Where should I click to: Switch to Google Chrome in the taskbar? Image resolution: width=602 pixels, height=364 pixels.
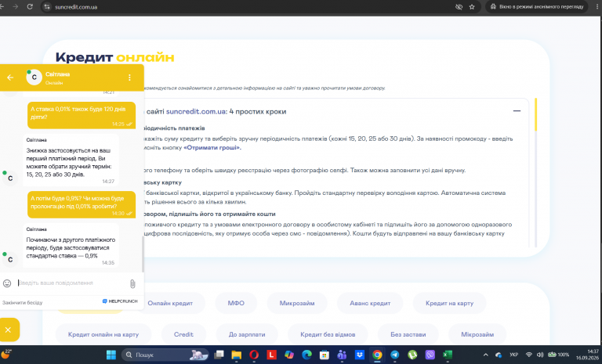tap(377, 355)
